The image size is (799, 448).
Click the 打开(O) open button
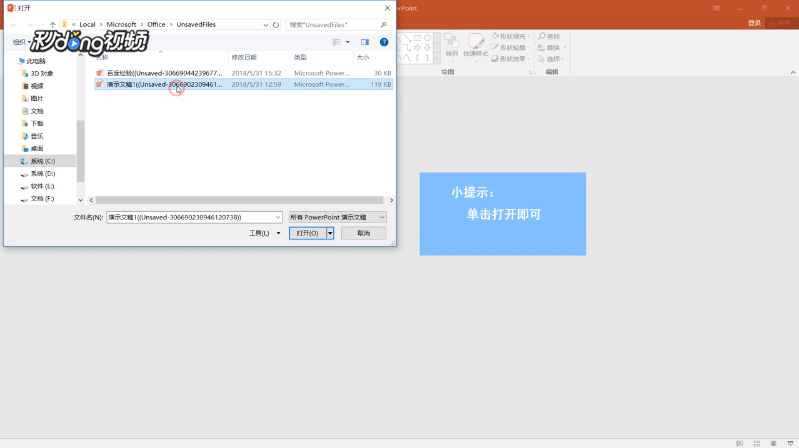click(308, 233)
